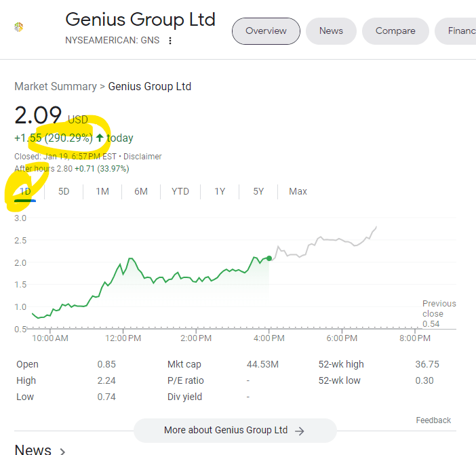The height and width of the screenshot is (455, 476).
Task: Switch to the News tab
Action: pos(331,31)
